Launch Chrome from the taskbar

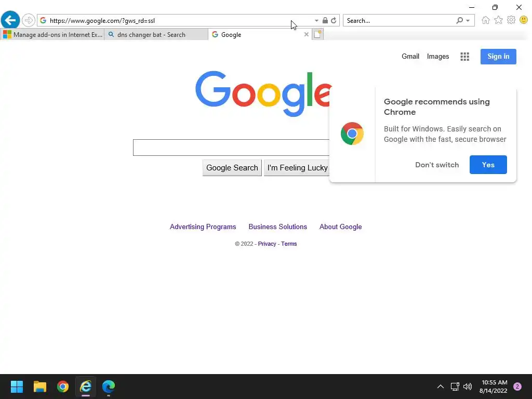click(63, 387)
